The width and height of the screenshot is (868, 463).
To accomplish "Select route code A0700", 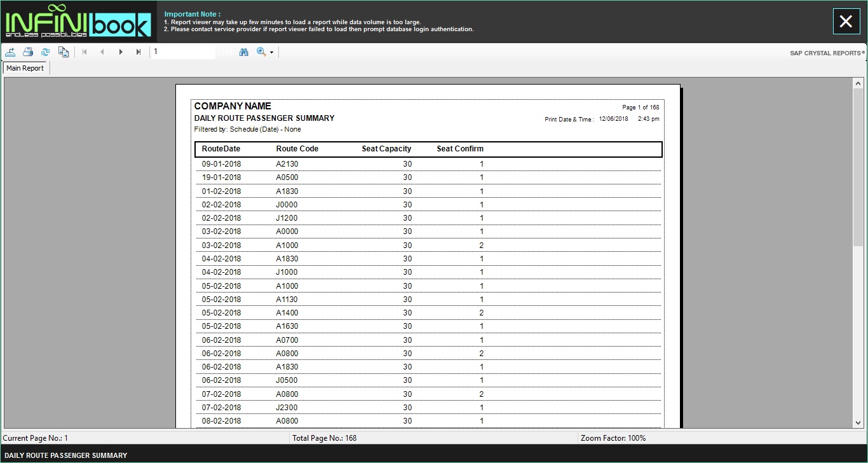I will [x=287, y=340].
